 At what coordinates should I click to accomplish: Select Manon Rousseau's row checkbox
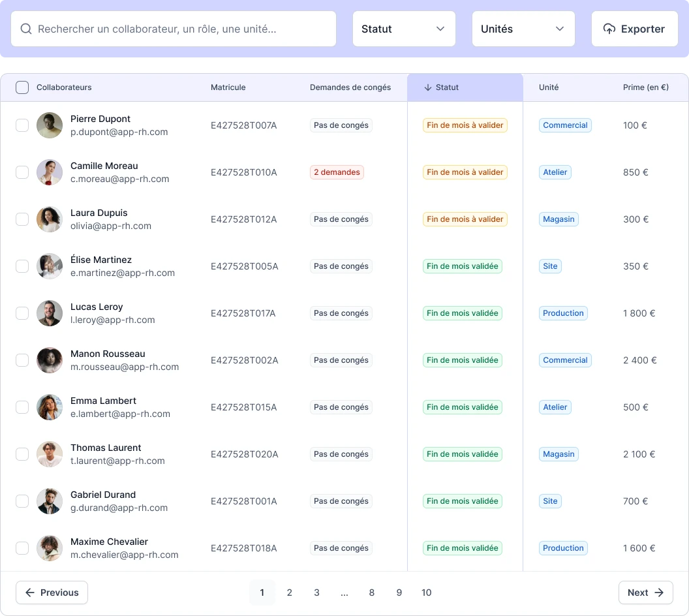(22, 360)
